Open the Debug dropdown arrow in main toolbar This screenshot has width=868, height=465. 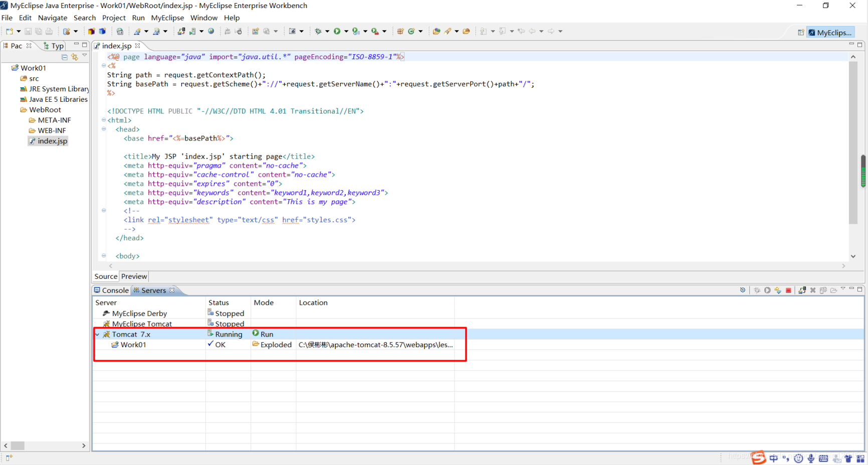coord(327,31)
